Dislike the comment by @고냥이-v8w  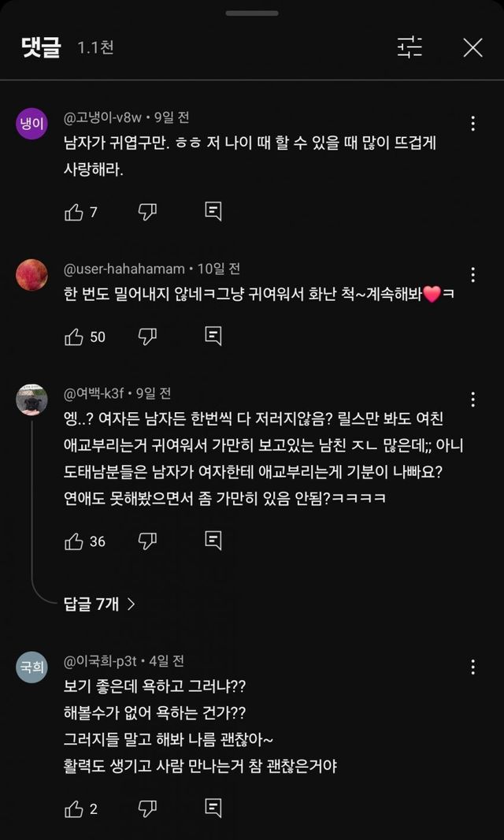147,211
